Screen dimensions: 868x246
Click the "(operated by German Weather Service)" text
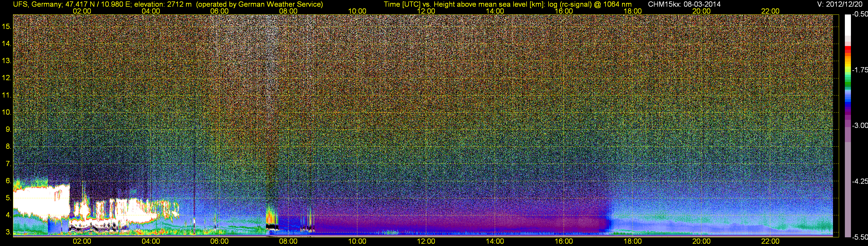click(259, 4)
